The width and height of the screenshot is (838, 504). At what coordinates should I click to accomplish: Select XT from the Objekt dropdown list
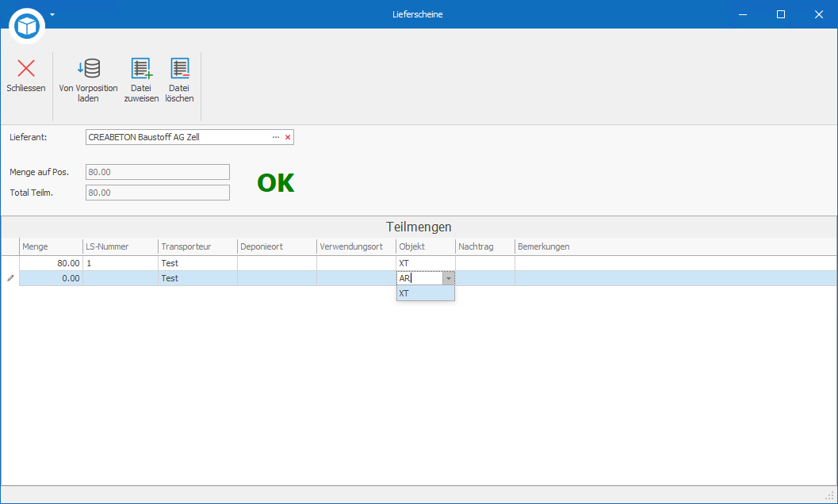(426, 293)
